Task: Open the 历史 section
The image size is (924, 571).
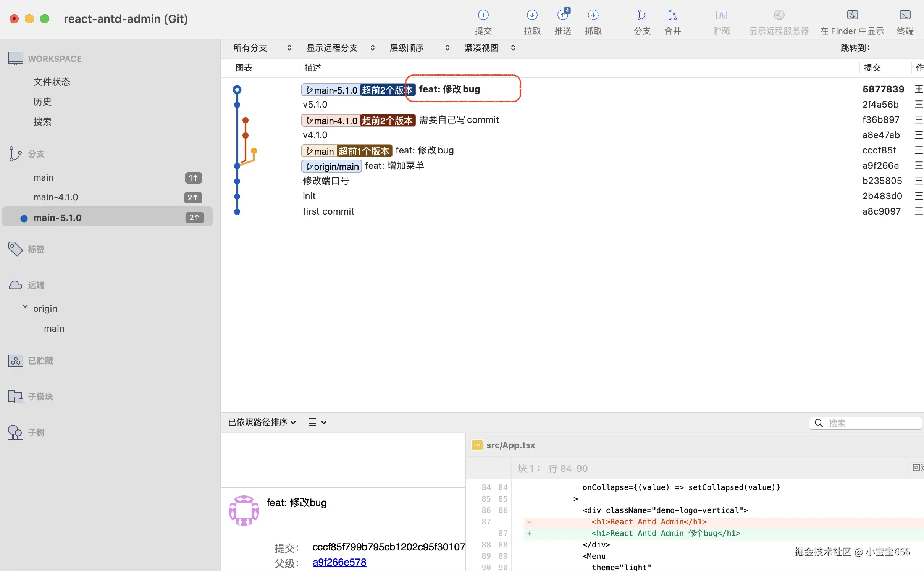Action: click(42, 101)
